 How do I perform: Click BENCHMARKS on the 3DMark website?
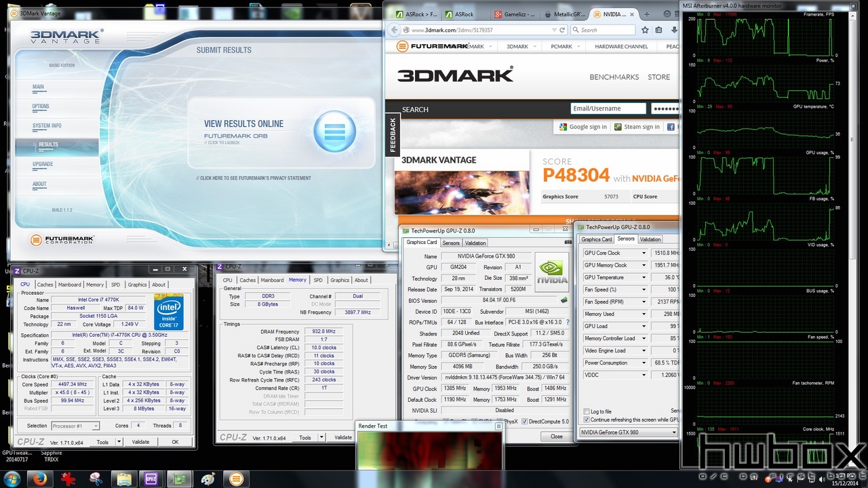pyautogui.click(x=614, y=77)
